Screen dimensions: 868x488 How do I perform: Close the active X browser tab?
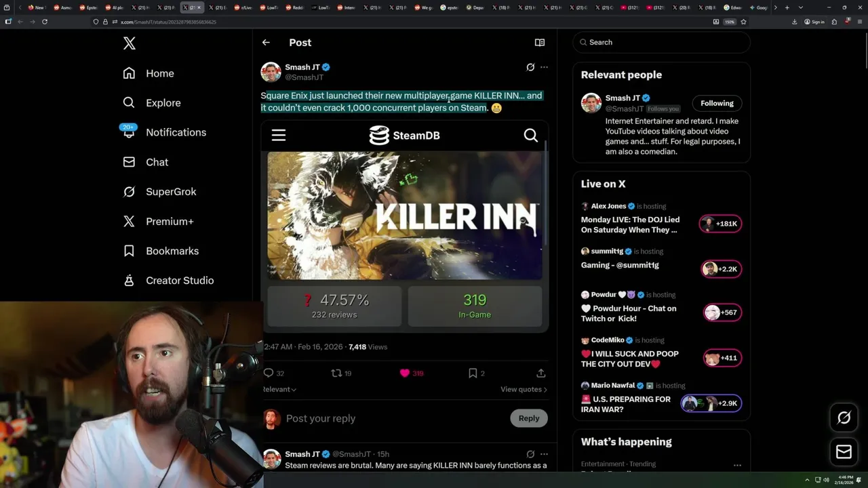pyautogui.click(x=199, y=7)
